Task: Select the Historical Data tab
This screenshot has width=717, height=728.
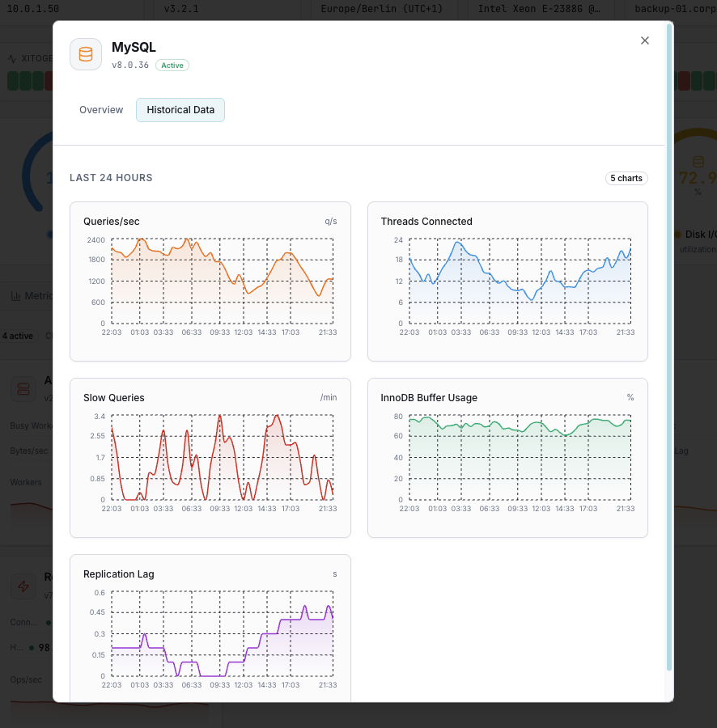Action: click(x=180, y=110)
